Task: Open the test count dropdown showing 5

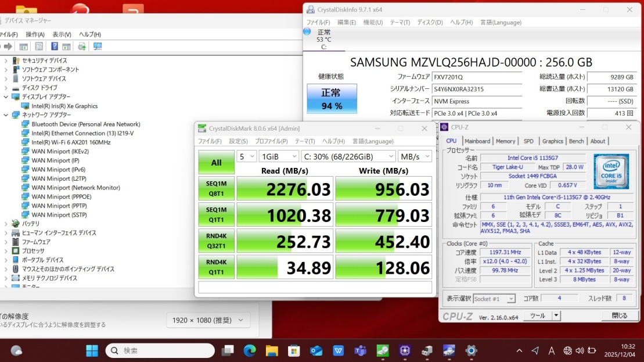Action: [246, 156]
